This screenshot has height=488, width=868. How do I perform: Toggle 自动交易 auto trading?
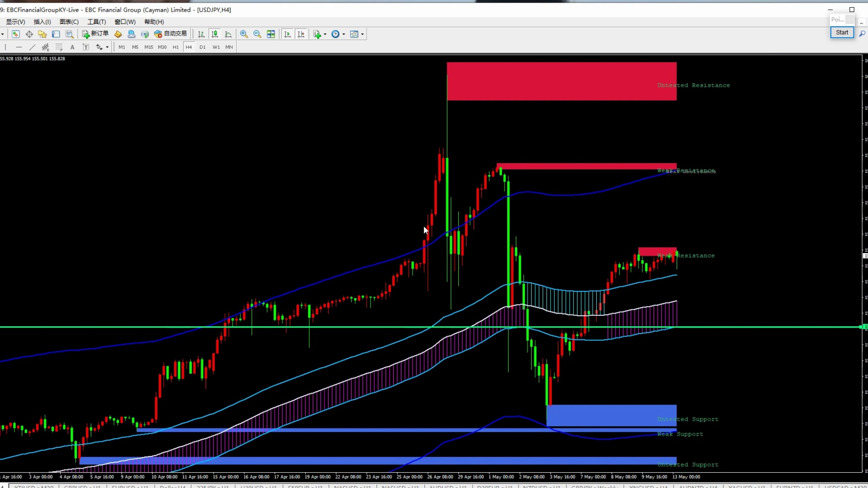pyautogui.click(x=170, y=34)
